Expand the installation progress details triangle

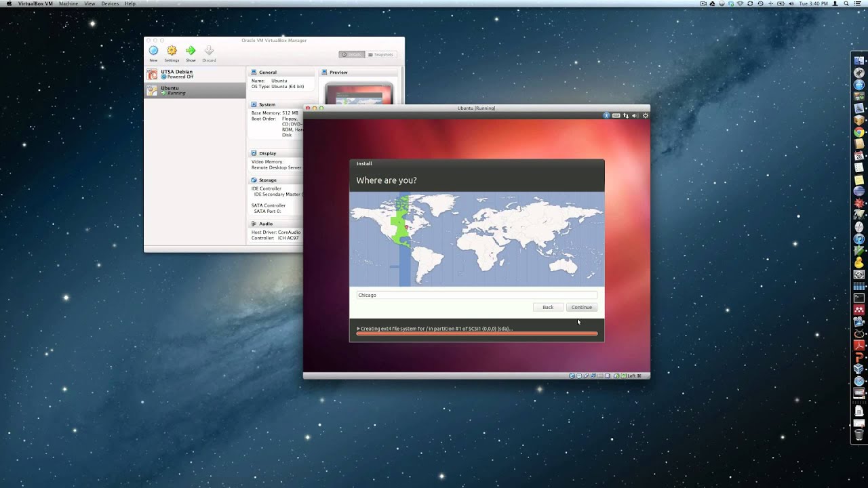(x=359, y=329)
